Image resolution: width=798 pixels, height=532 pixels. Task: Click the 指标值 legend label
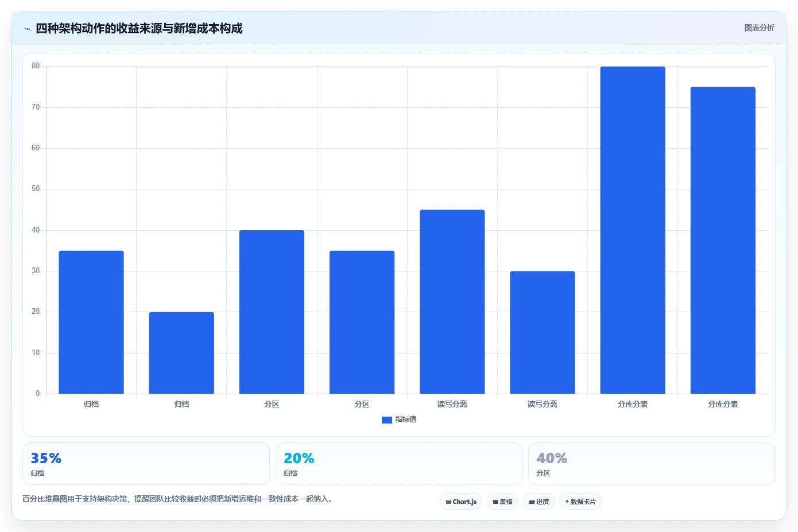pos(406,420)
